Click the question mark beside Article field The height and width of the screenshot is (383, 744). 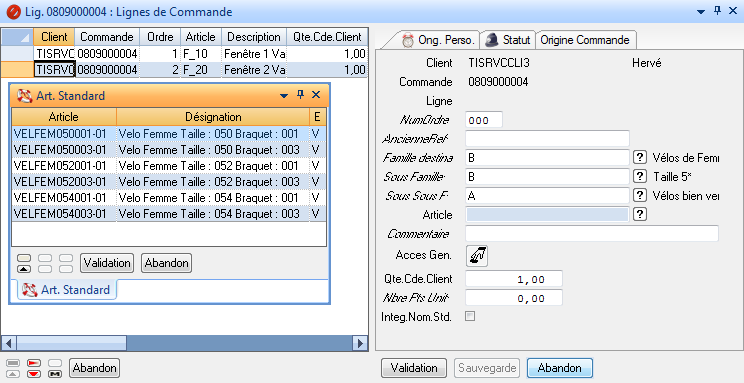coord(640,215)
